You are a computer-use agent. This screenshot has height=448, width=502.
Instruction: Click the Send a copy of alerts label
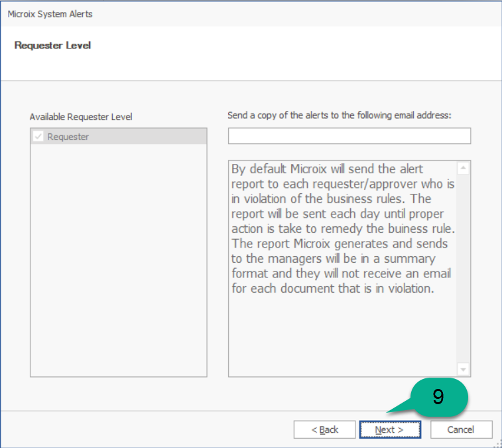tap(339, 115)
